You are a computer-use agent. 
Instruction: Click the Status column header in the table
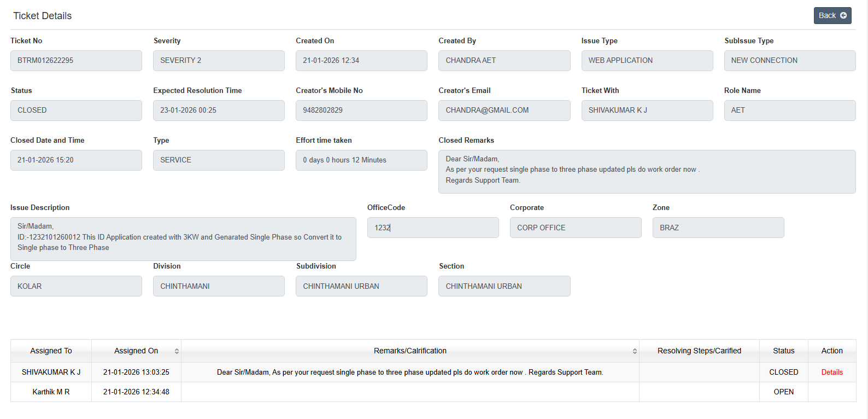tap(783, 351)
